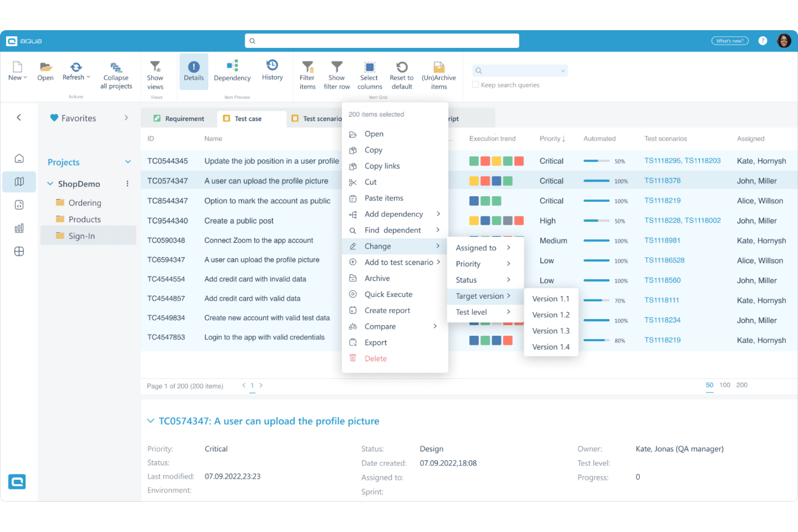
Task: Click Reset to default icon
Action: coord(402,67)
